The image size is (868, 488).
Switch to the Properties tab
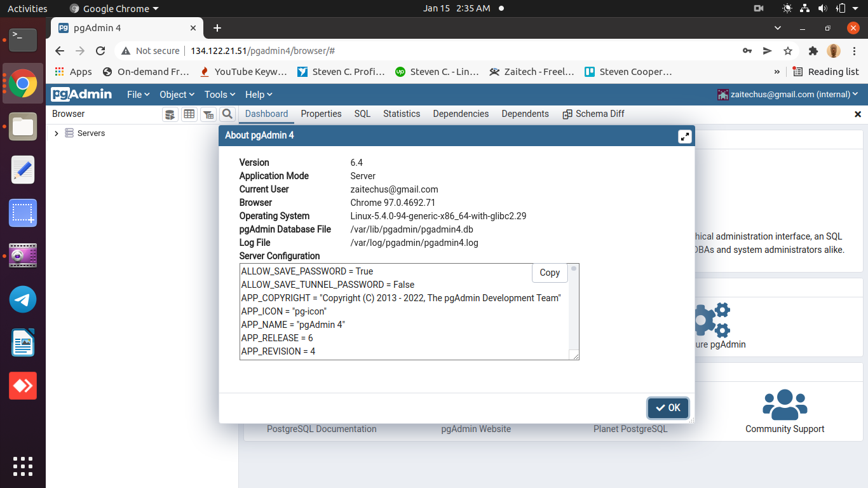tap(321, 114)
